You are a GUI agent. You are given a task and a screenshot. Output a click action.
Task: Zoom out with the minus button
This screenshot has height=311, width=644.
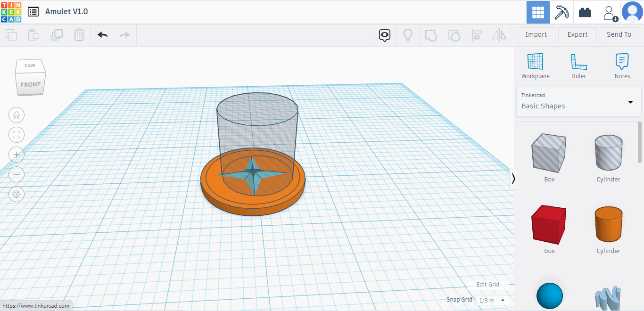click(x=17, y=174)
